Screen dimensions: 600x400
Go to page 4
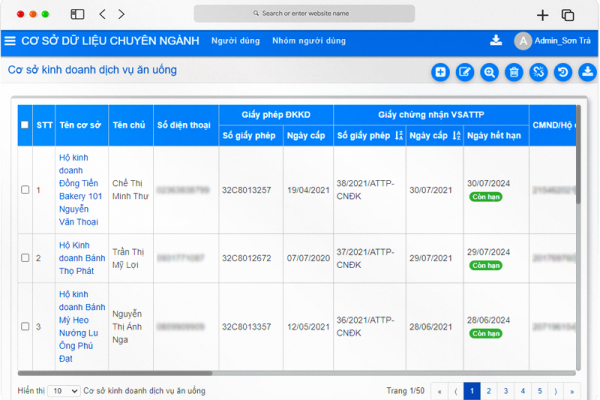(523, 391)
